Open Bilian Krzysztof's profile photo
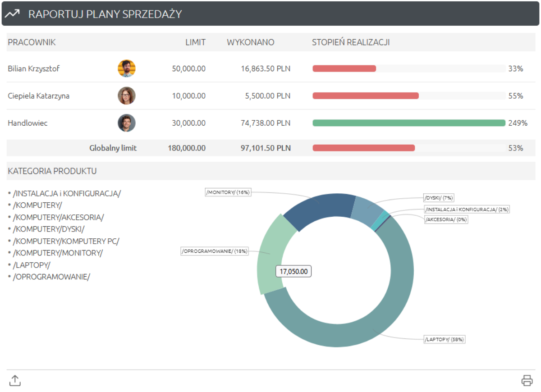The height and width of the screenshot is (392, 541). point(127,68)
